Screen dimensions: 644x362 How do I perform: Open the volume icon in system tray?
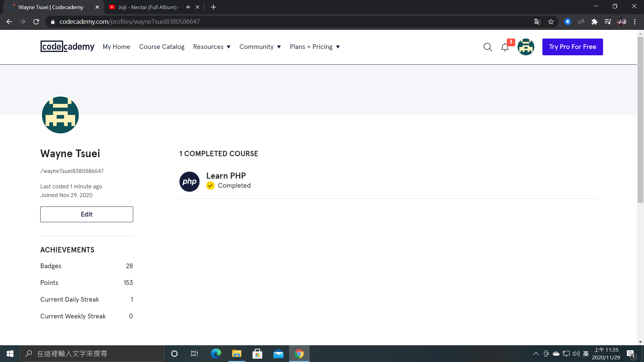576,354
